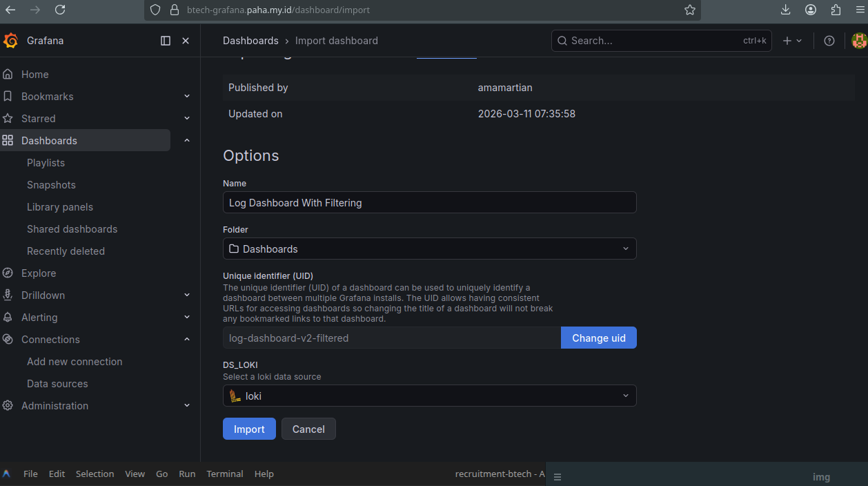Open browser hamburger menu
The image size is (868, 486).
(860, 10)
